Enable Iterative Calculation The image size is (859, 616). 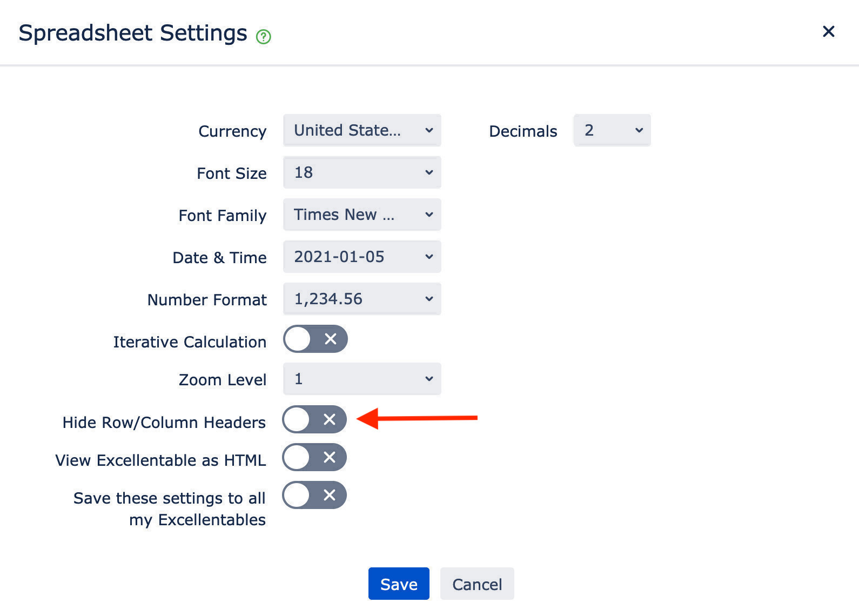pyautogui.click(x=316, y=339)
